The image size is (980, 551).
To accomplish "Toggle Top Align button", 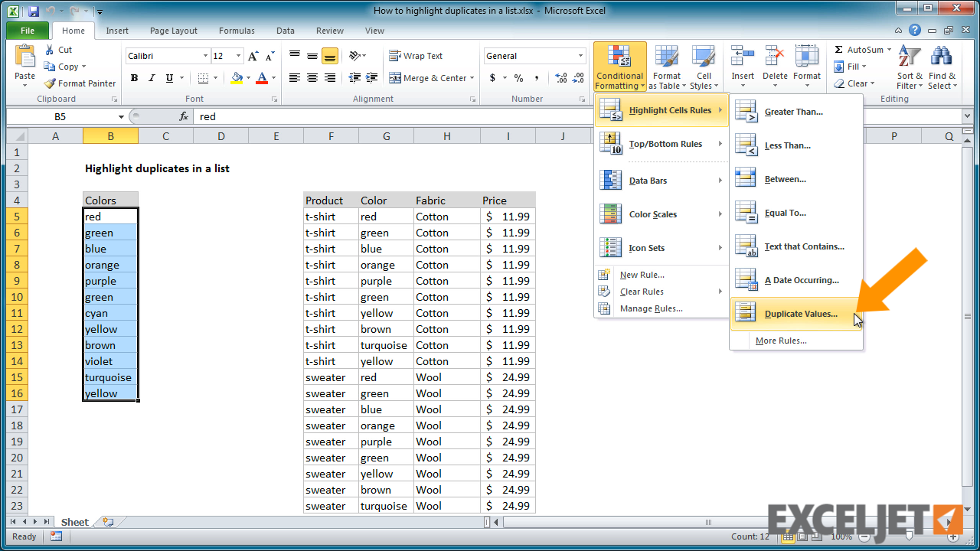I will tap(295, 56).
